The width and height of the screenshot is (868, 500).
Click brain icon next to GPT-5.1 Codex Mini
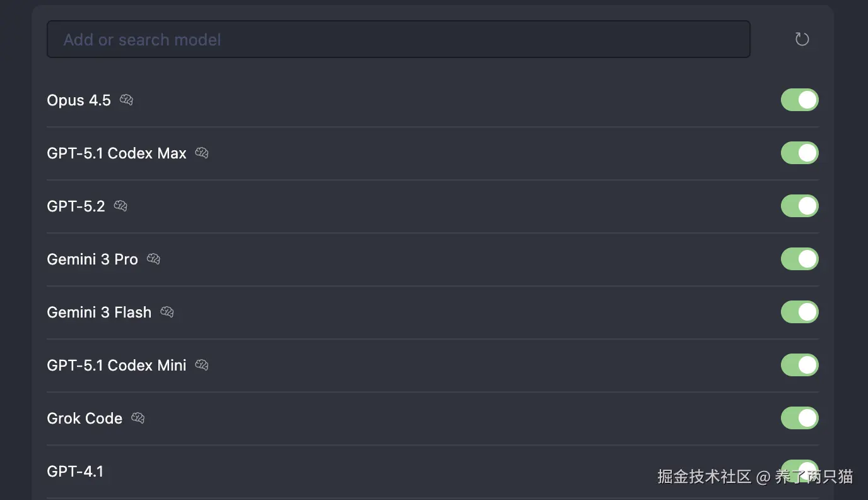[202, 365]
